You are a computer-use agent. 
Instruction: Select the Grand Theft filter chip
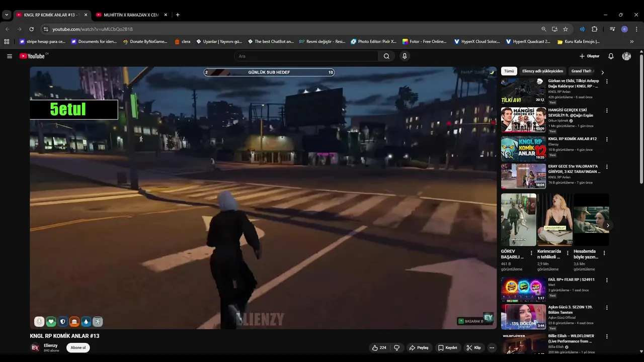582,71
